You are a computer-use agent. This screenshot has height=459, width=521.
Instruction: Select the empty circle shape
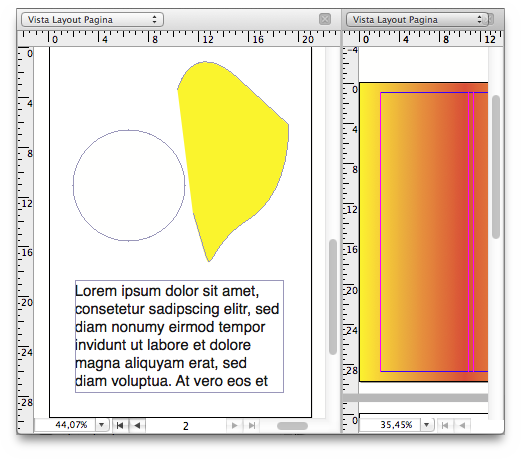point(129,185)
